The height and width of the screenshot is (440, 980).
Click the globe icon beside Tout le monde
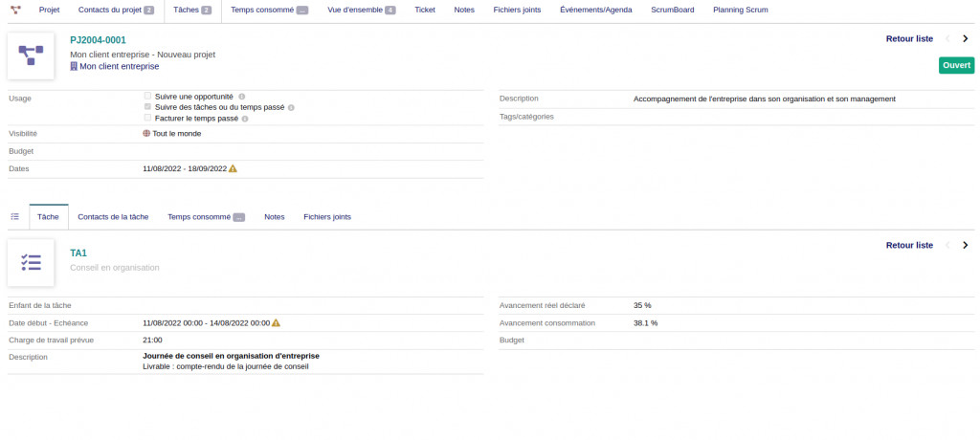tap(146, 134)
